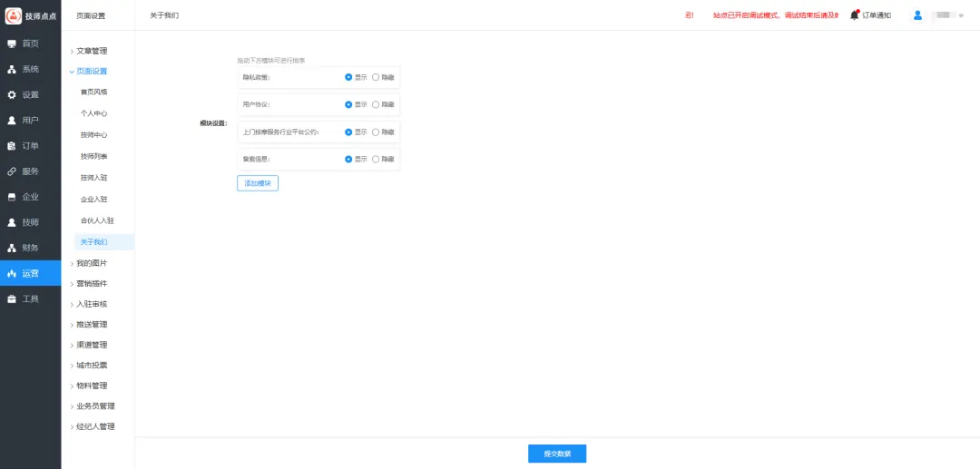Open 服务 using its link icon

pos(12,171)
